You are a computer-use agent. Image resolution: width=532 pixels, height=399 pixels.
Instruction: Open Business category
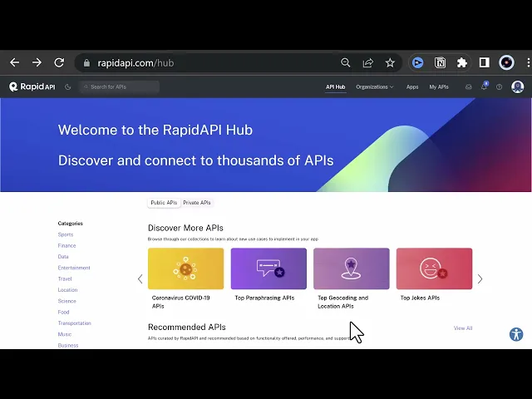pyautogui.click(x=68, y=346)
